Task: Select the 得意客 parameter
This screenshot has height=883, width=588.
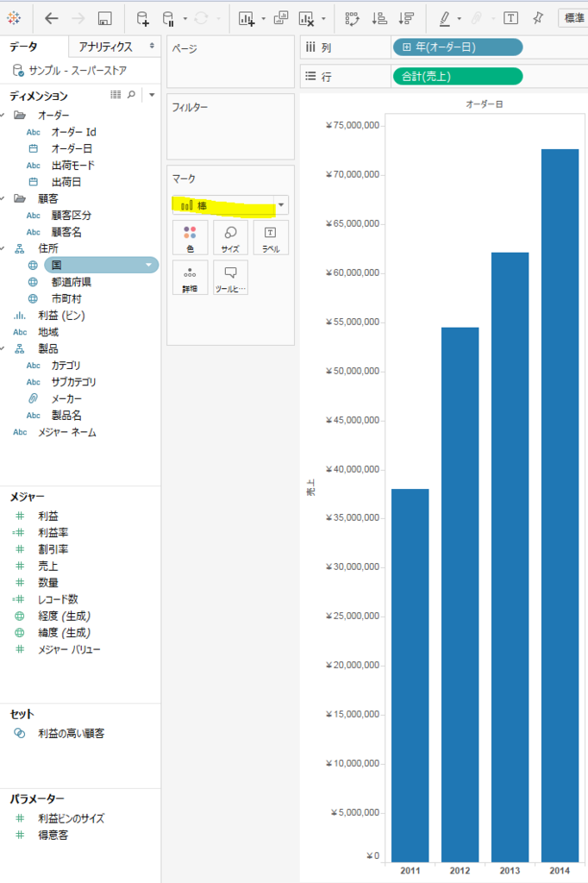Action: 53,835
